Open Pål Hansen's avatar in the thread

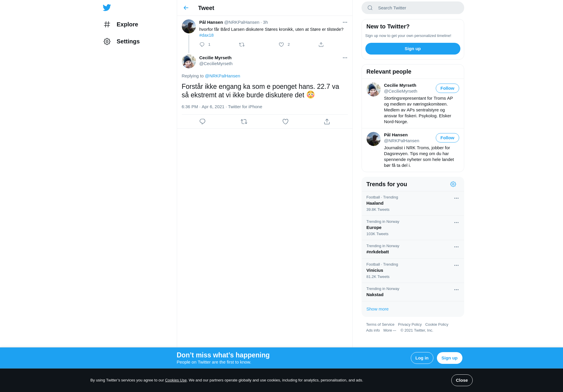(189, 26)
